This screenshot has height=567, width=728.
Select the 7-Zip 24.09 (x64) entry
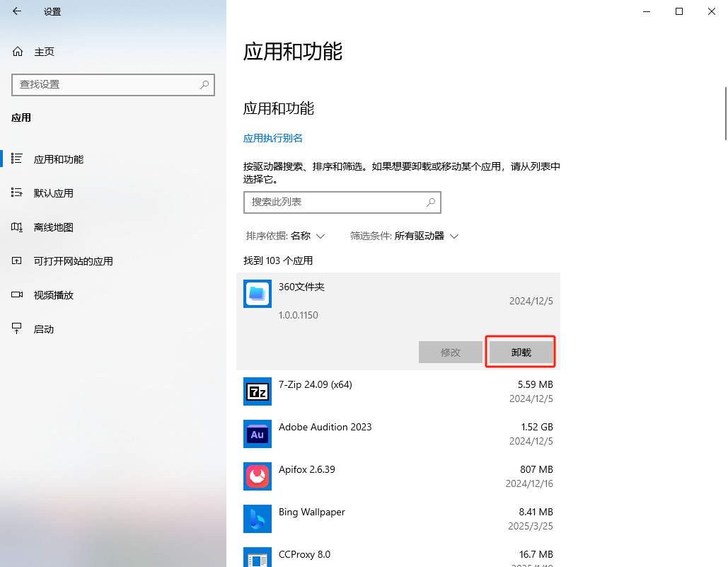(x=398, y=391)
